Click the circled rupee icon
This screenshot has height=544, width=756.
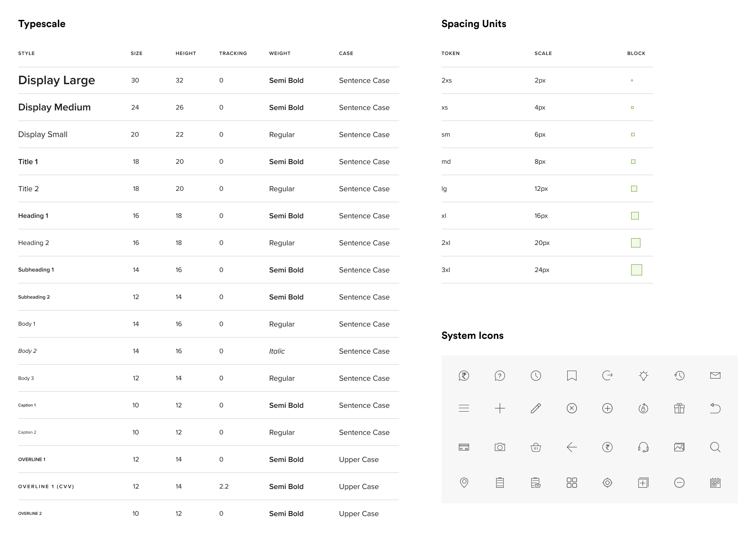(607, 447)
